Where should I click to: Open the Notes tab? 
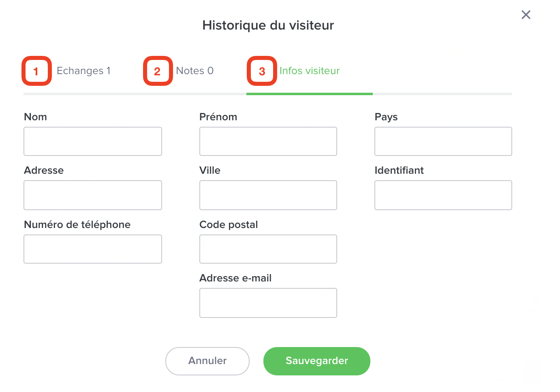click(x=195, y=71)
